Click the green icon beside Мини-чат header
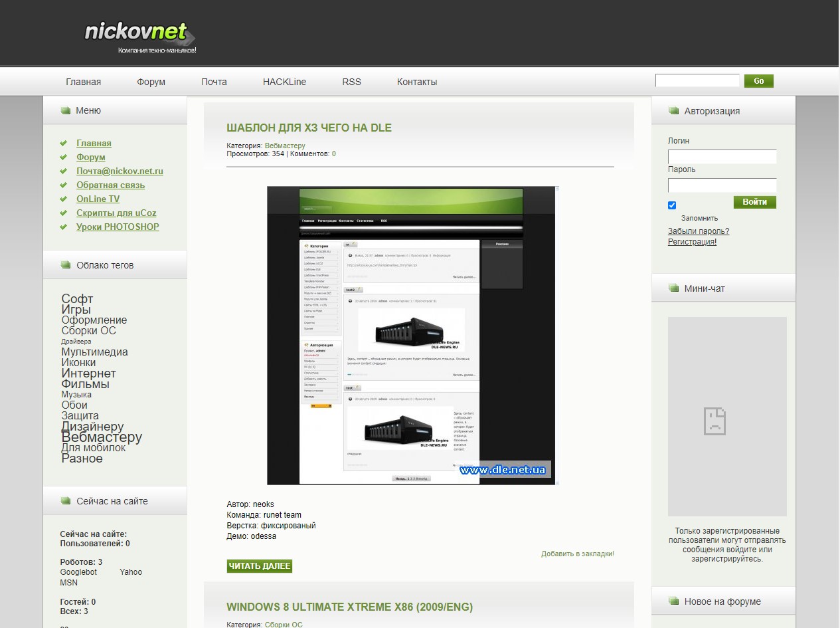 (673, 288)
